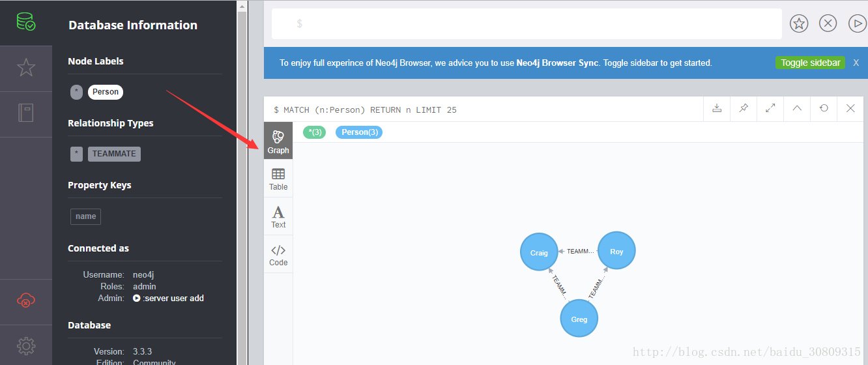This screenshot has width=868, height=365.
Task: Select the Person node label pill
Action: [x=106, y=92]
